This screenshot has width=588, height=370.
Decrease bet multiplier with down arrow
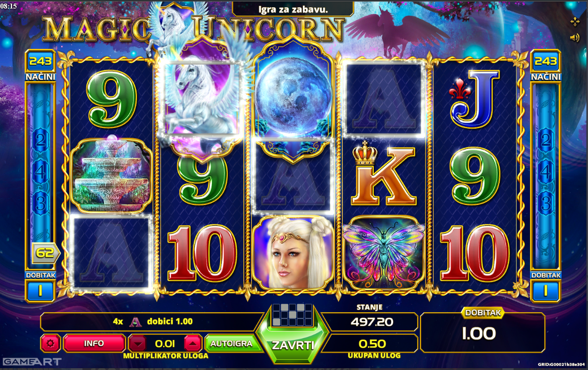(x=138, y=344)
